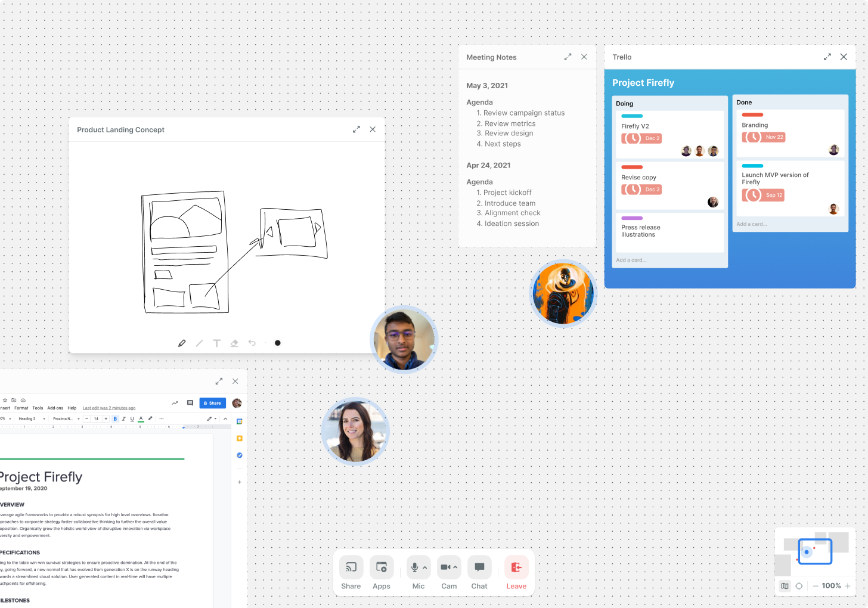The image size is (868, 608).
Task: Select the Pen tool on the whiteboard
Action: tap(182, 343)
